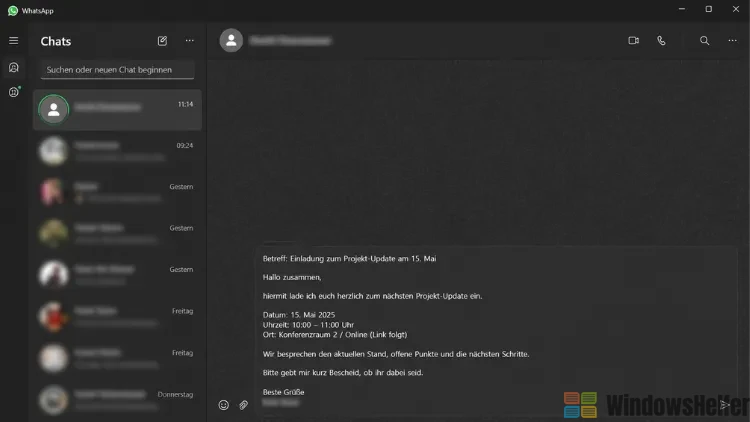750x422 pixels.
Task: Open conversation more options menu
Action: coord(732,41)
